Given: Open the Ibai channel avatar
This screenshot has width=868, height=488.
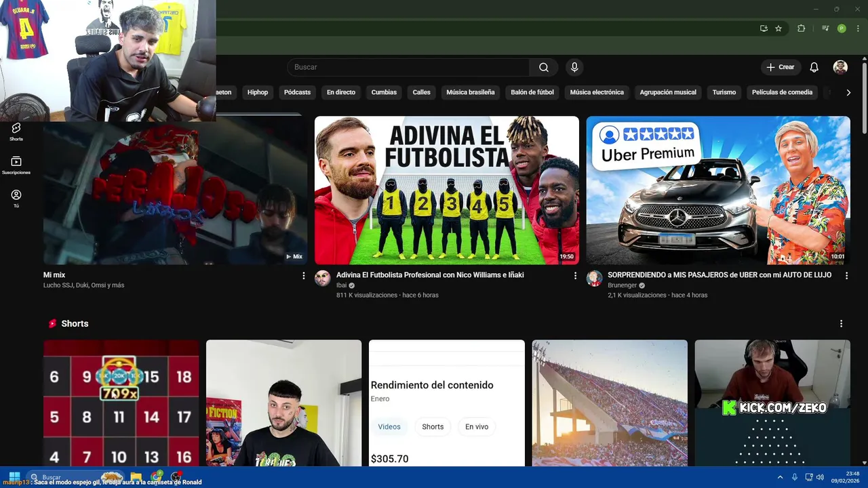Looking at the screenshot, I should point(323,279).
